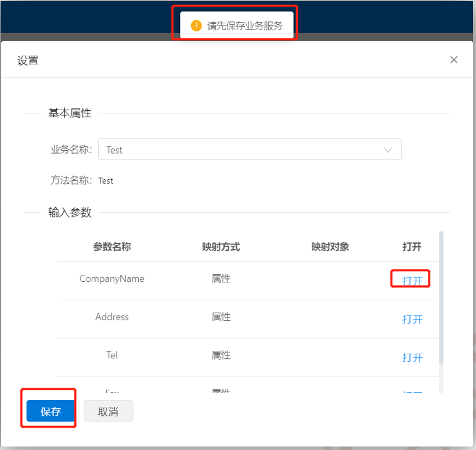Click 属性 in the Address row
Image resolution: width=476 pixels, height=450 pixels.
point(221,317)
